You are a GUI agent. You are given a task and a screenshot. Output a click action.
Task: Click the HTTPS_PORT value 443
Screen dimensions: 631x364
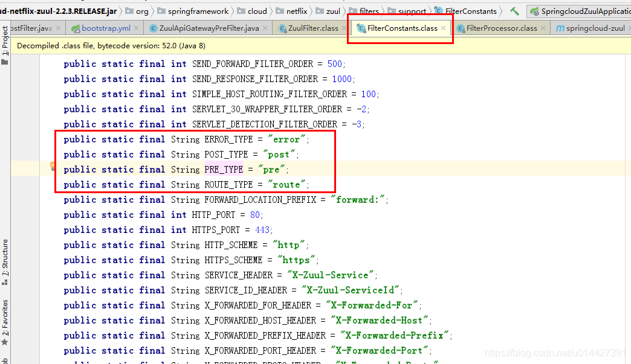262,230
